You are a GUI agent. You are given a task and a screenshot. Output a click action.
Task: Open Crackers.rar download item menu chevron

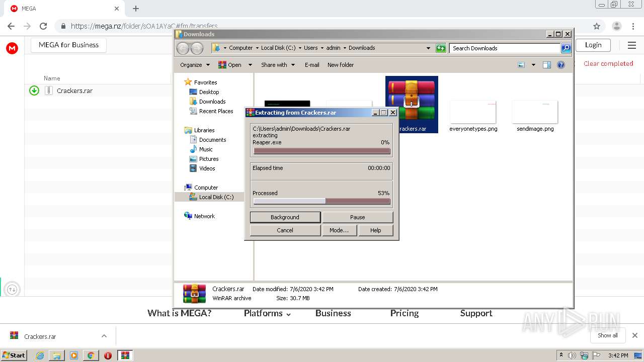104,336
